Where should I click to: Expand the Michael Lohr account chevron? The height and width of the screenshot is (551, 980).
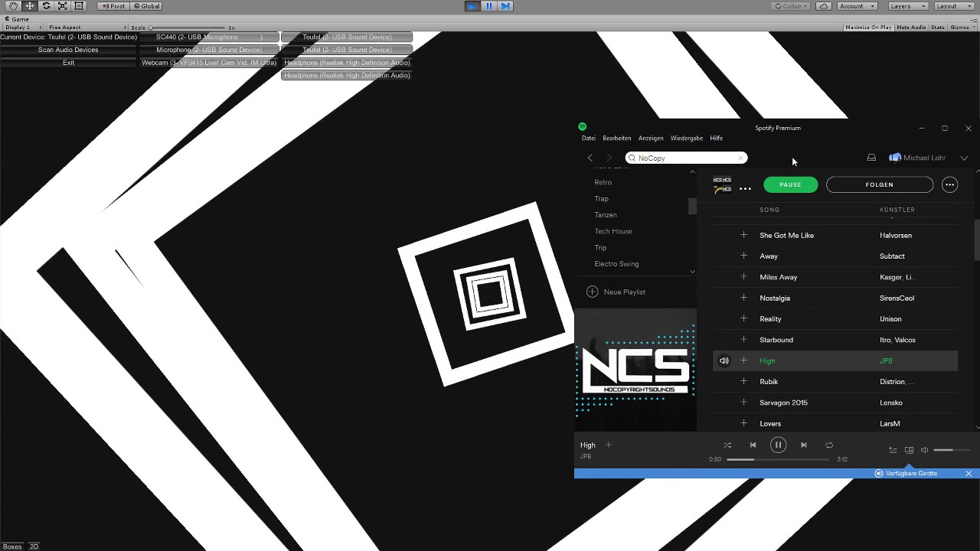pyautogui.click(x=964, y=158)
